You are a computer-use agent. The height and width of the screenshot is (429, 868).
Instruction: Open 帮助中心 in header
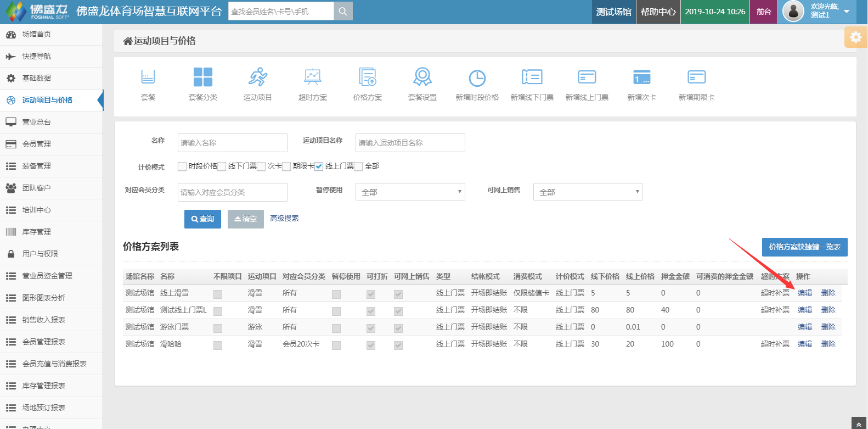pyautogui.click(x=658, y=12)
